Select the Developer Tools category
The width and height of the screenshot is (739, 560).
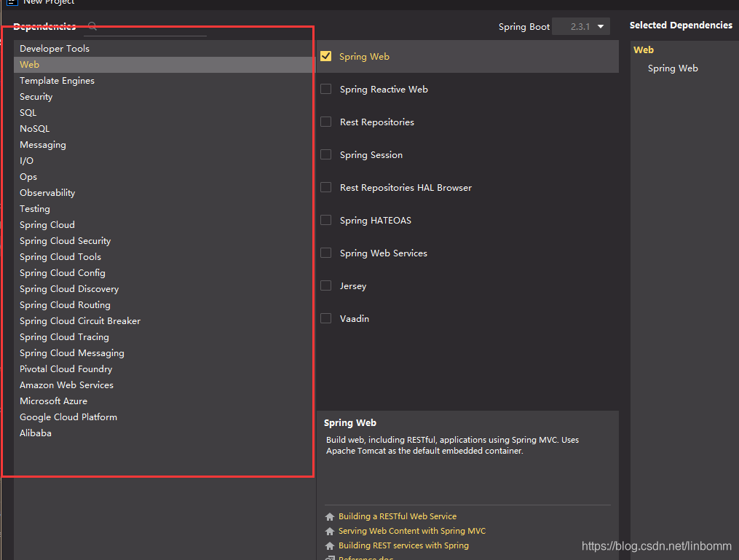click(164, 49)
